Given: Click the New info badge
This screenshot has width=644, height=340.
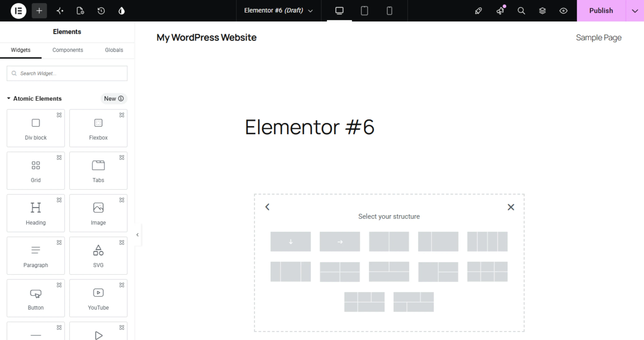Looking at the screenshot, I should pos(114,98).
